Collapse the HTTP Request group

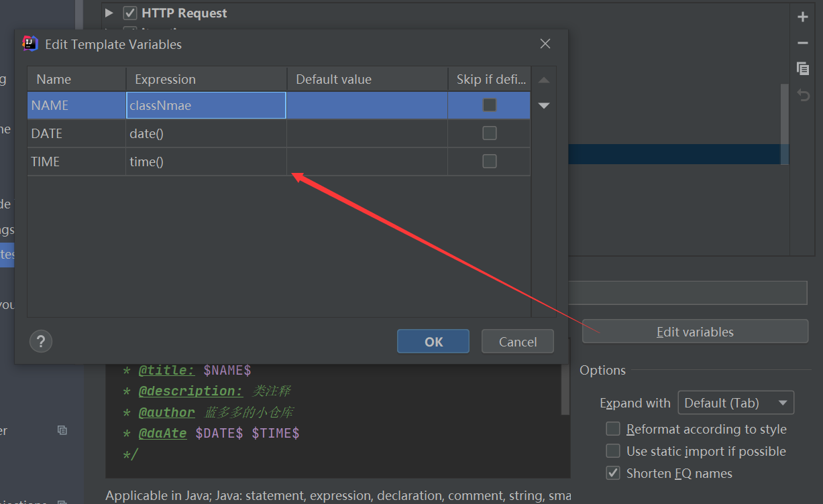[109, 12]
